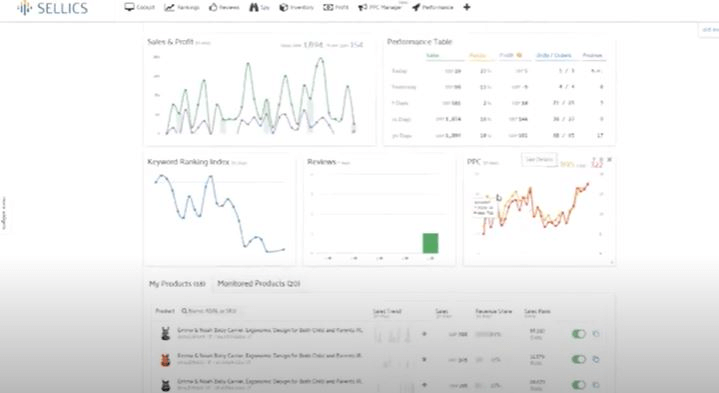Switch to the My Products tab

177,284
